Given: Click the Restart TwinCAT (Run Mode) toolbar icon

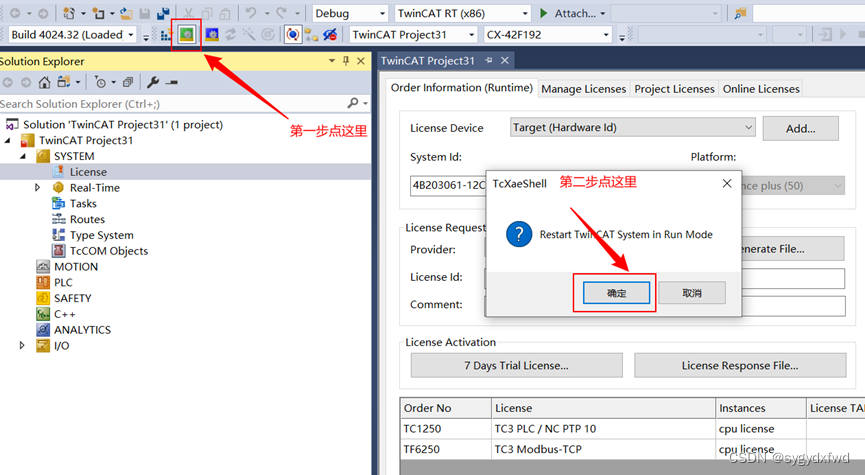Looking at the screenshot, I should (186, 35).
